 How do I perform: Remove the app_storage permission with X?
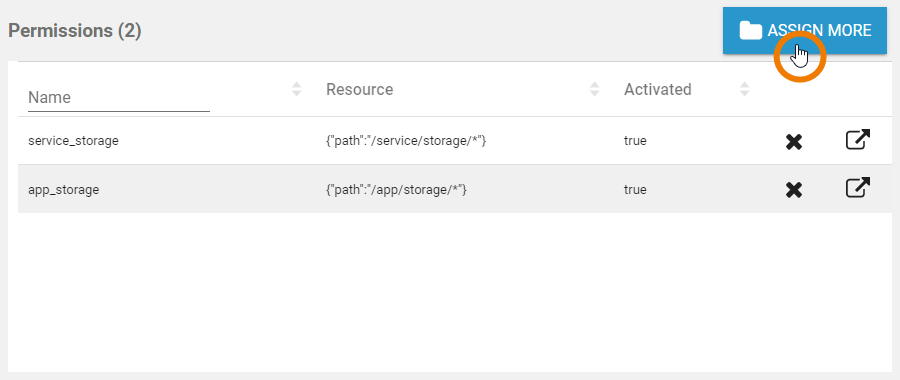(794, 189)
